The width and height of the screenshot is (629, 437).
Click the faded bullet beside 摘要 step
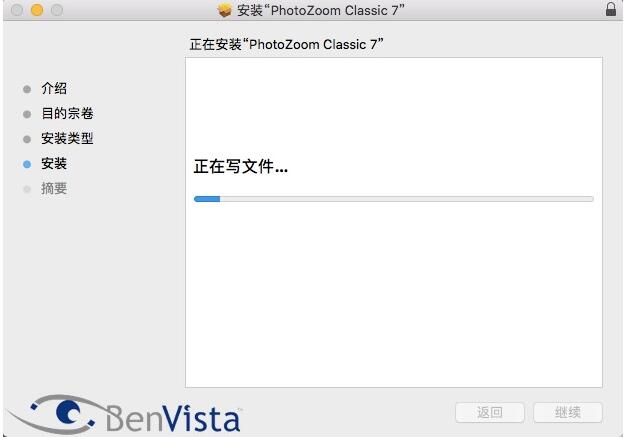click(27, 189)
